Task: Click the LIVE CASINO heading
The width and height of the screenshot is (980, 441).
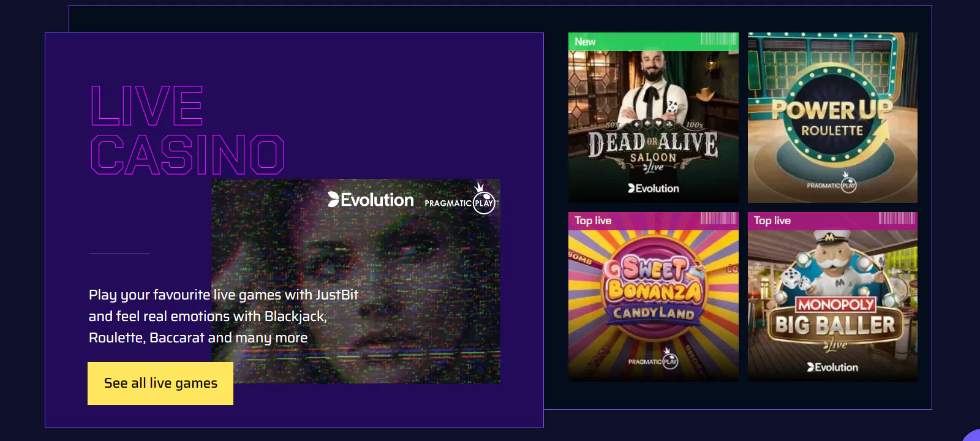Action: pyautogui.click(x=187, y=130)
